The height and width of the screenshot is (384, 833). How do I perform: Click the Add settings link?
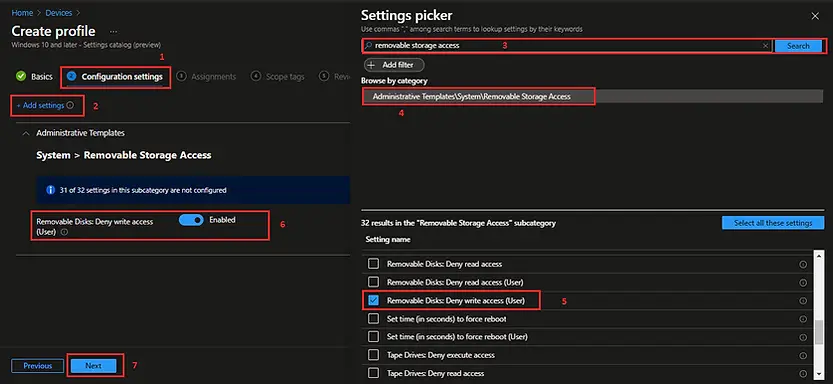tap(40, 106)
